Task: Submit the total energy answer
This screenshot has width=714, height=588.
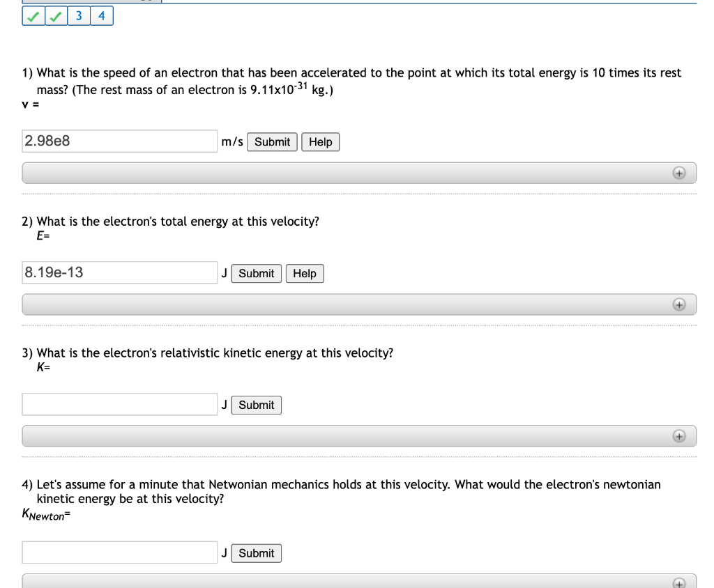Action: (x=257, y=274)
